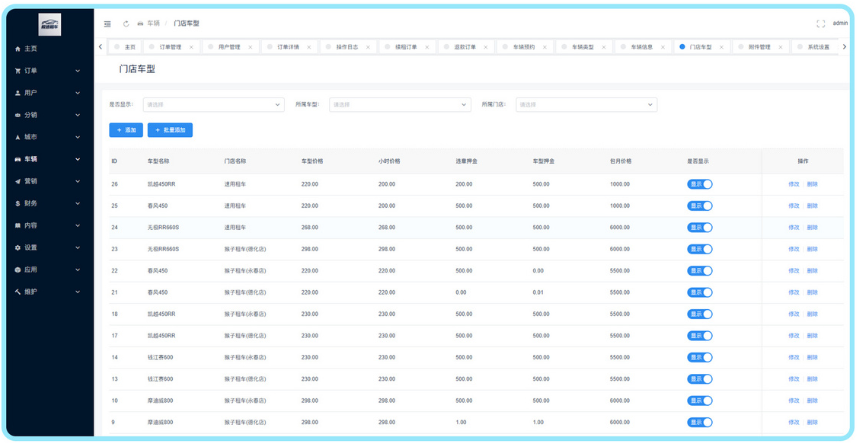
Task: Close the 操作日志 tab with its x
Action: (368, 47)
